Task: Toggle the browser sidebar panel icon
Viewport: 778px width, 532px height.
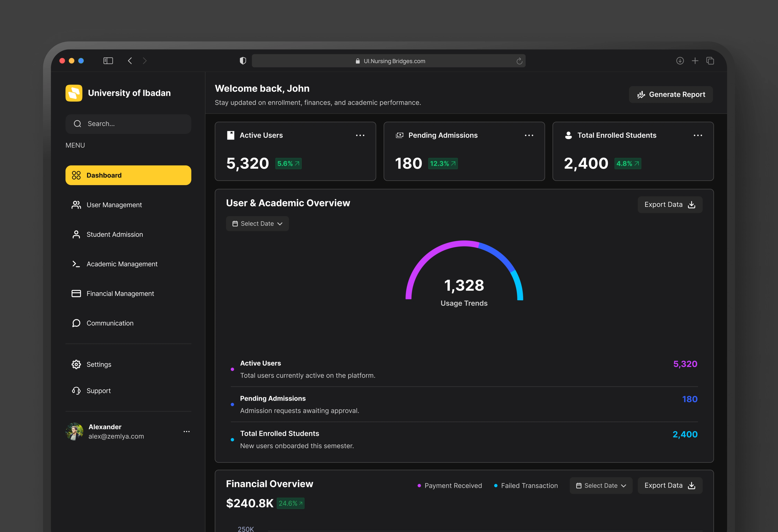Action: [108, 61]
